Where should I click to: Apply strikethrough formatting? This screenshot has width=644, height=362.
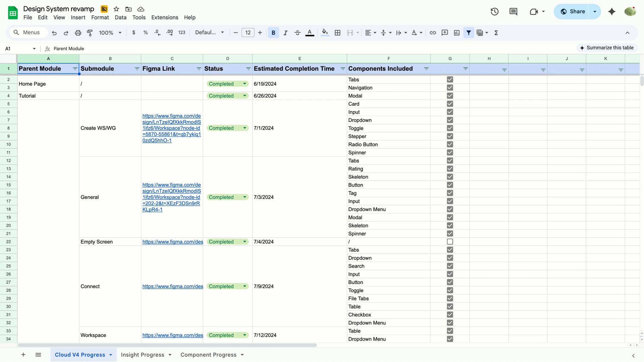[x=297, y=33]
